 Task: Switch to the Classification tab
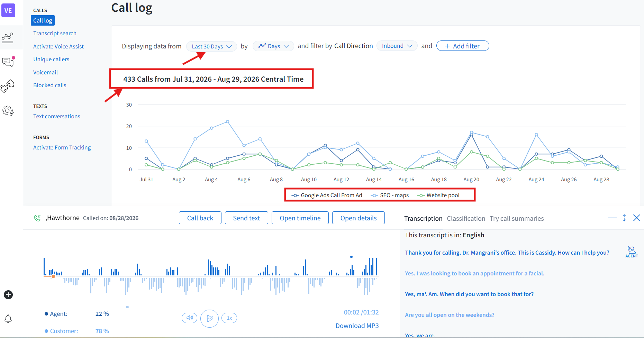pyautogui.click(x=466, y=219)
